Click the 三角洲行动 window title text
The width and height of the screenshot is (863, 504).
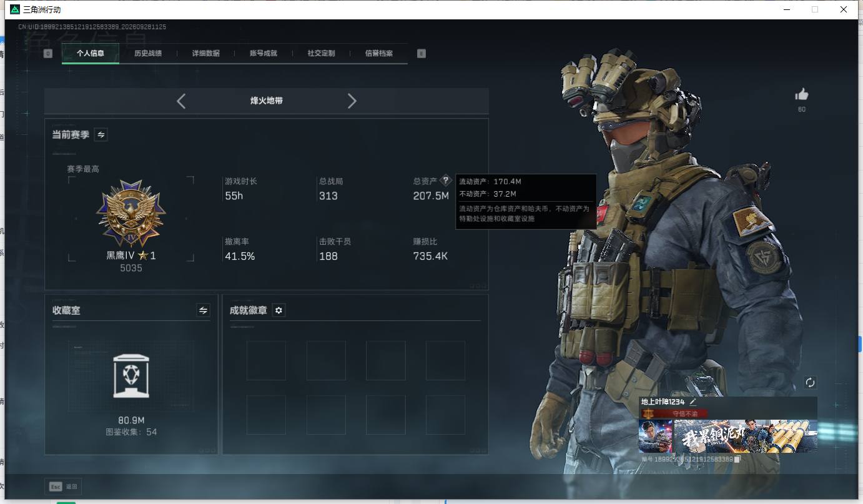coord(42,10)
